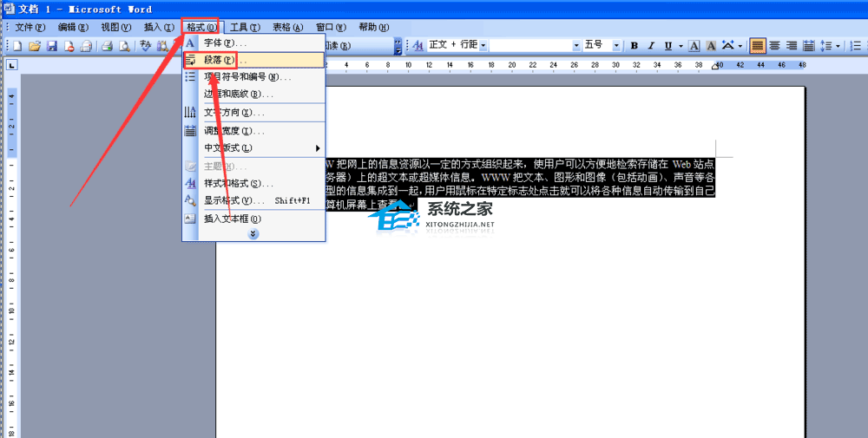Click the New blank document icon
868x438 pixels.
17,46
